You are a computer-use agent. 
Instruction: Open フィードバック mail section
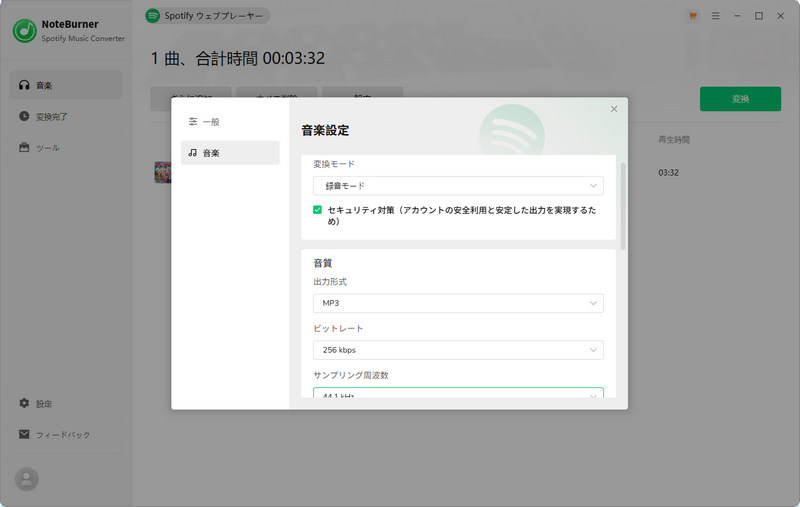point(66,435)
